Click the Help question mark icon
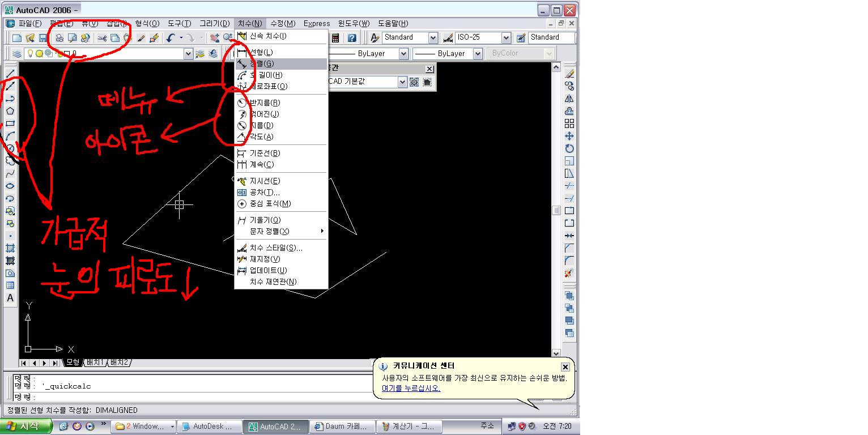This screenshot has width=868, height=435. pos(352,38)
